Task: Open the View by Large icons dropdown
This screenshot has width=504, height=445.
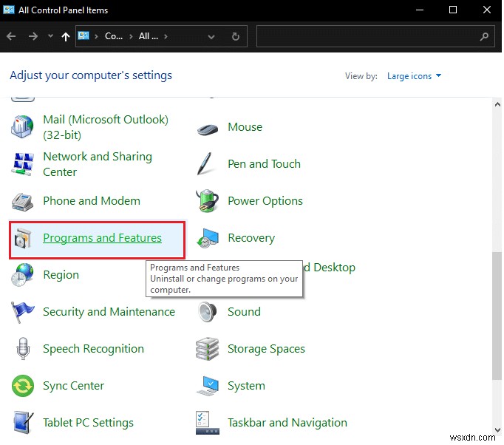Action: click(x=415, y=76)
